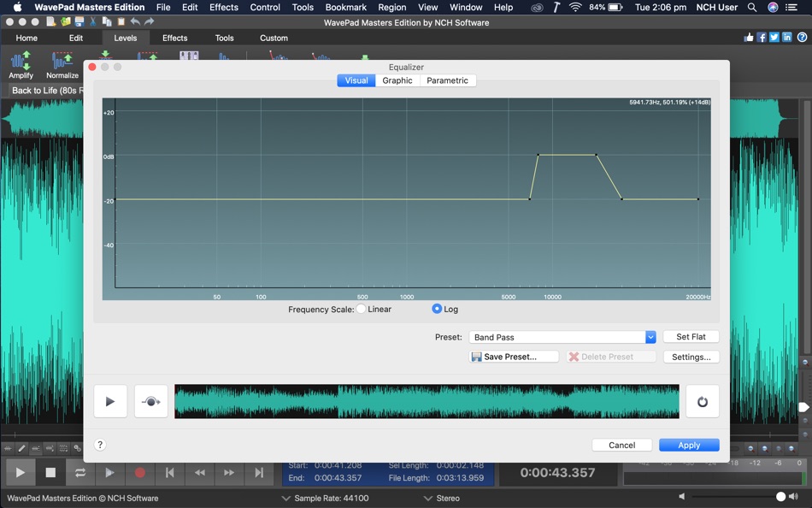Select the Back to Life file tab

click(x=47, y=90)
